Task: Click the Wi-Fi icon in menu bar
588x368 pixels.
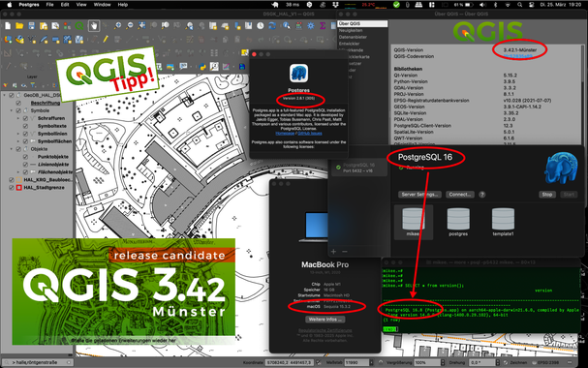Action: (508, 5)
